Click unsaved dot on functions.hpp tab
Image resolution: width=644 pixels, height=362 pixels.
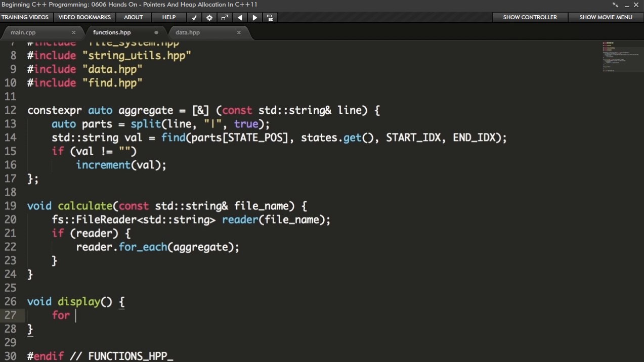coord(156,32)
